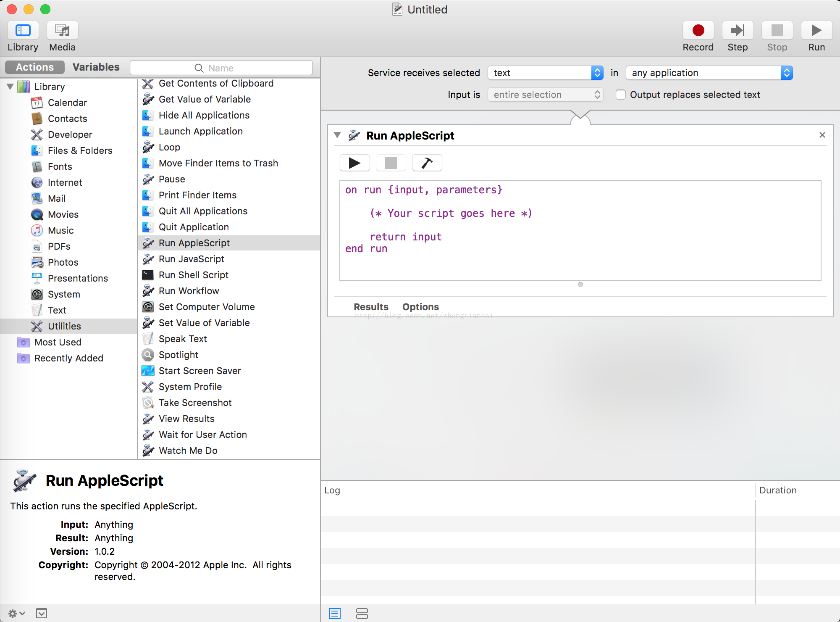Enable Output replaces selected text
Screen dimensions: 840x622
point(621,95)
